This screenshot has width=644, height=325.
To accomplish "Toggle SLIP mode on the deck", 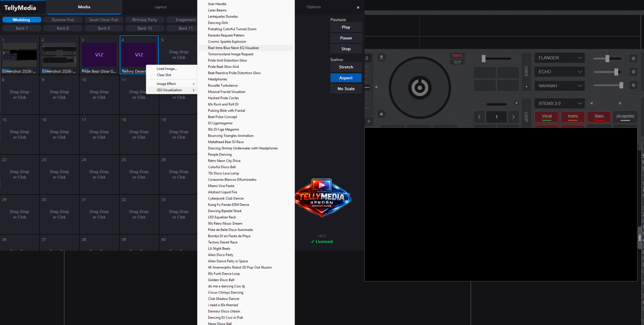I will tap(457, 62).
